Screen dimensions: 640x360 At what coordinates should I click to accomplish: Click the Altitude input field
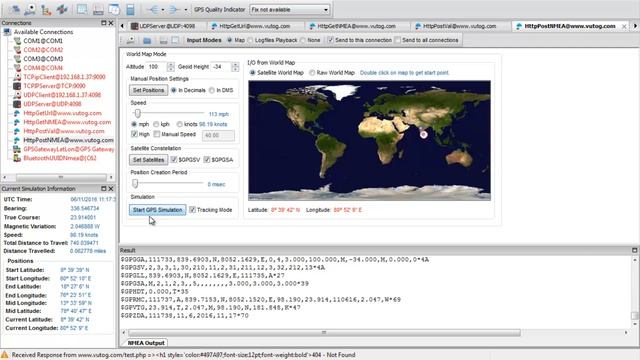tap(157, 67)
